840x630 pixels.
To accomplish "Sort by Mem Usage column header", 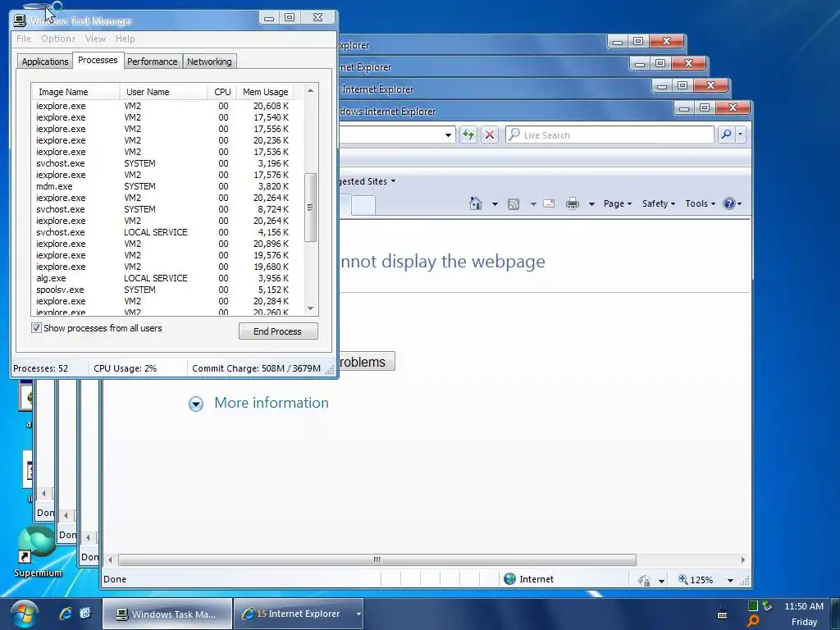I will click(x=266, y=92).
